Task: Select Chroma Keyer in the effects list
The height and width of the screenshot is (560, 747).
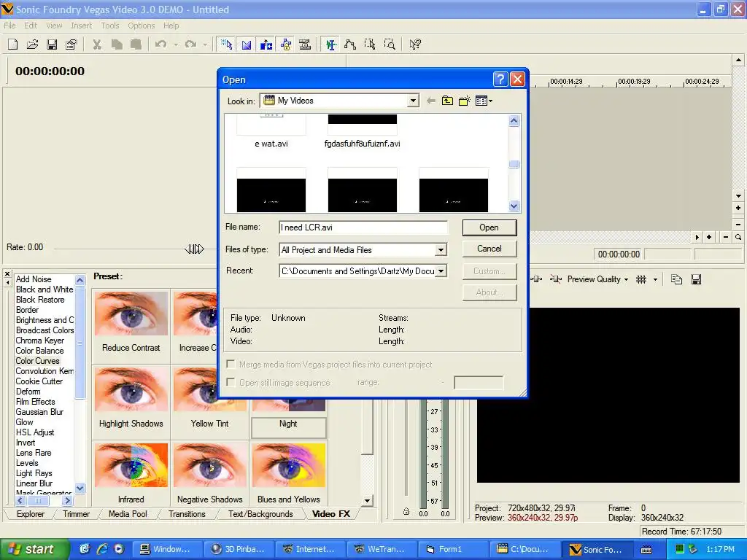Action: [x=39, y=341]
